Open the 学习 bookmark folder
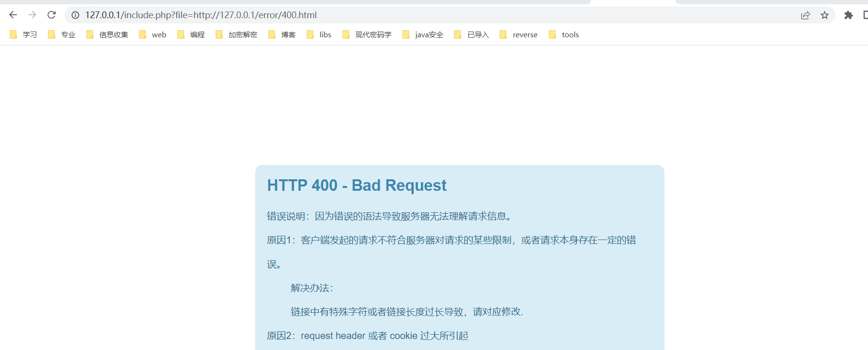The image size is (868, 350). [23, 34]
